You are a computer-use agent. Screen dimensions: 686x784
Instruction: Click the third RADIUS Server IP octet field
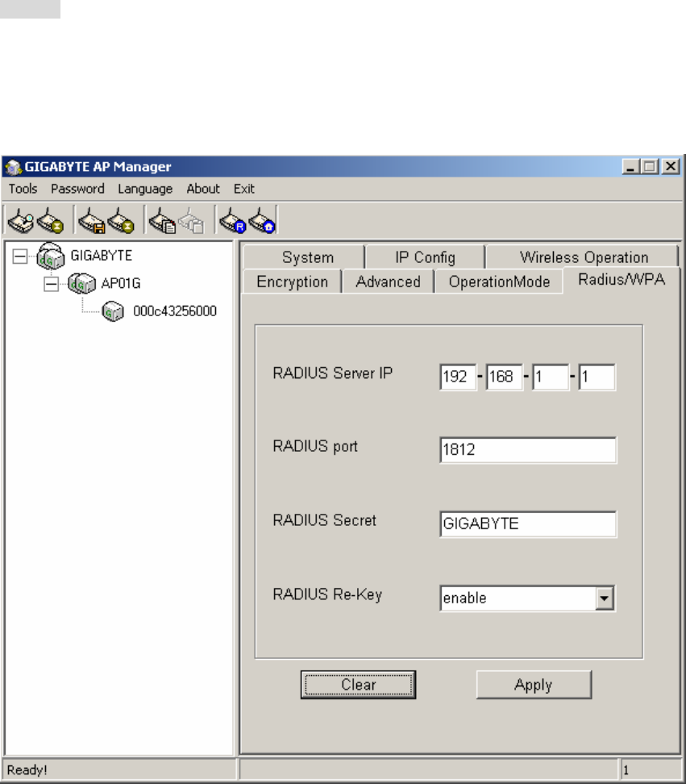(551, 377)
